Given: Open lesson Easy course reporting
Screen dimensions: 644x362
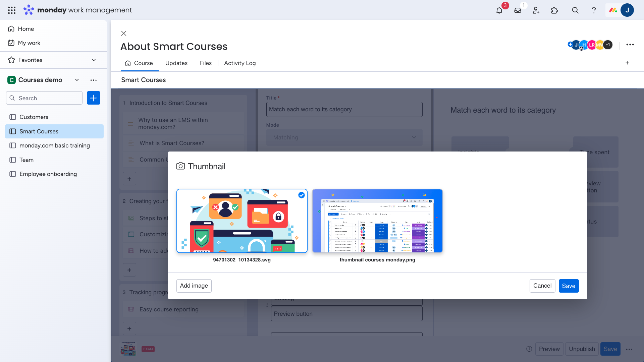Looking at the screenshot, I should tap(183, 309).
